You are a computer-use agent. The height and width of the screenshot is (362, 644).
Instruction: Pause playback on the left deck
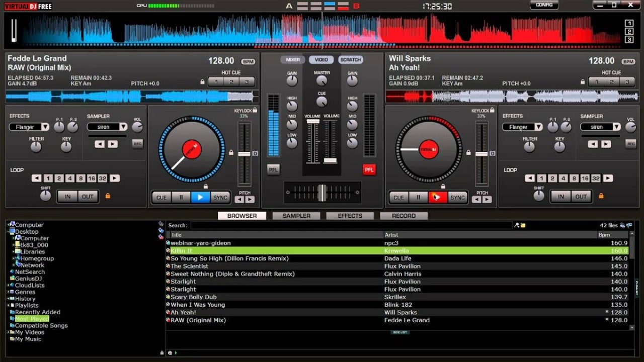tap(181, 197)
